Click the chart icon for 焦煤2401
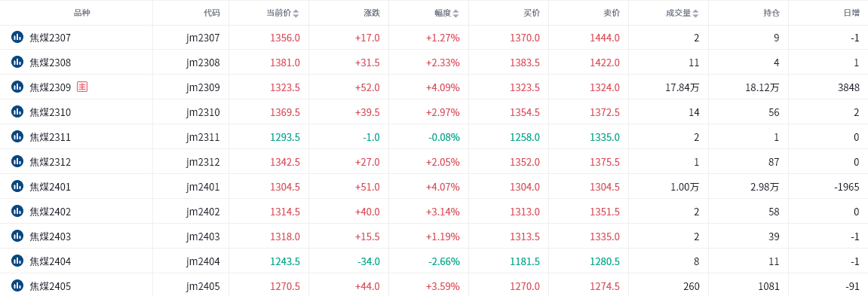This screenshot has height=296, width=868. click(x=17, y=187)
